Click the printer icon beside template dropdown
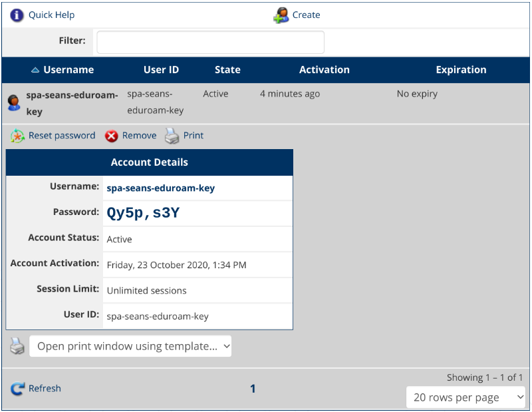Viewport: 532px width, 412px height. pyautogui.click(x=17, y=346)
